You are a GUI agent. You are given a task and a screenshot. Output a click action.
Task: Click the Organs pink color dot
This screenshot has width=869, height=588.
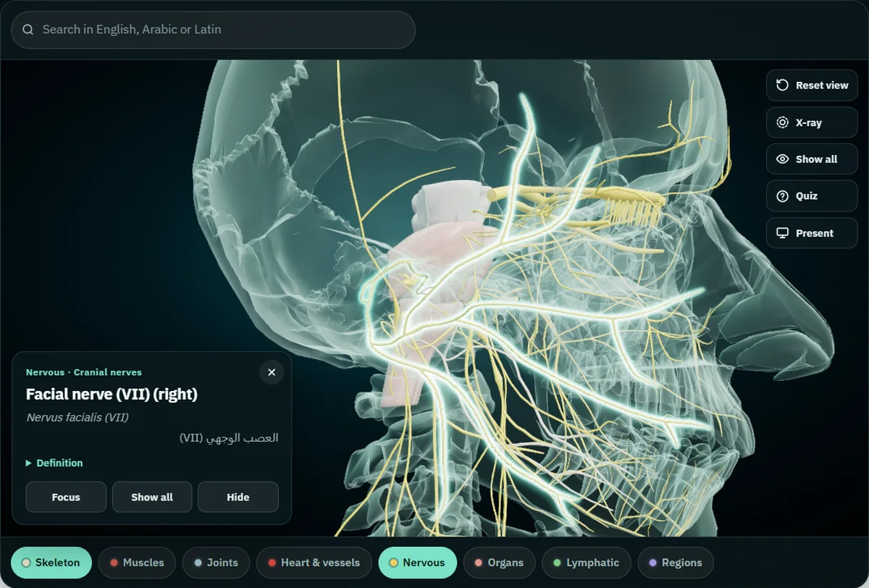tap(478, 563)
